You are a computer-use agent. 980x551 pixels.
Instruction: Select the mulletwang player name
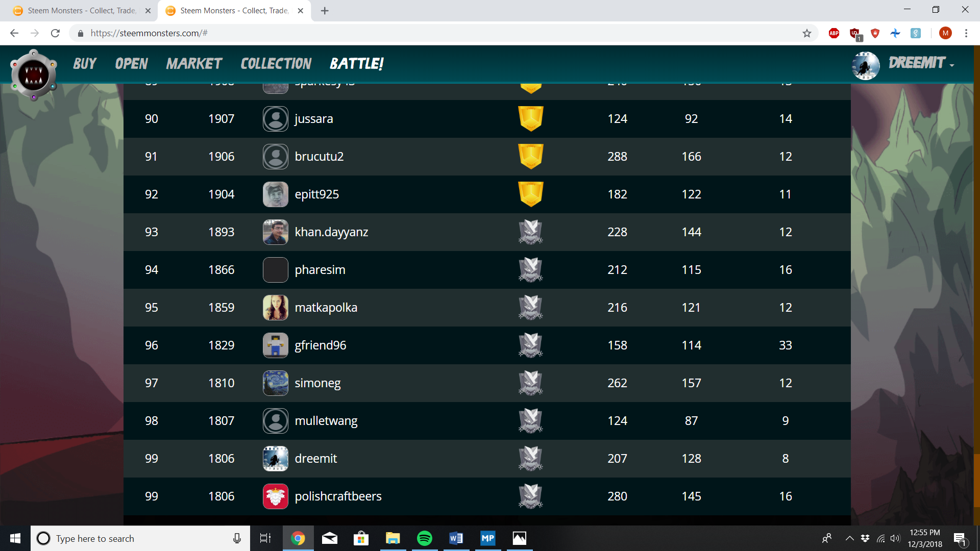pyautogui.click(x=326, y=421)
